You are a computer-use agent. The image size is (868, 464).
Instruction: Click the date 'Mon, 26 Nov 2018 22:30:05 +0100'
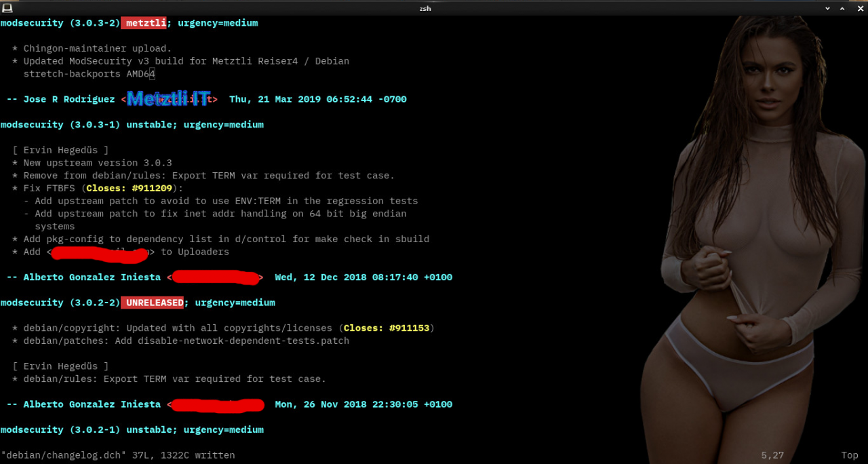[363, 404]
